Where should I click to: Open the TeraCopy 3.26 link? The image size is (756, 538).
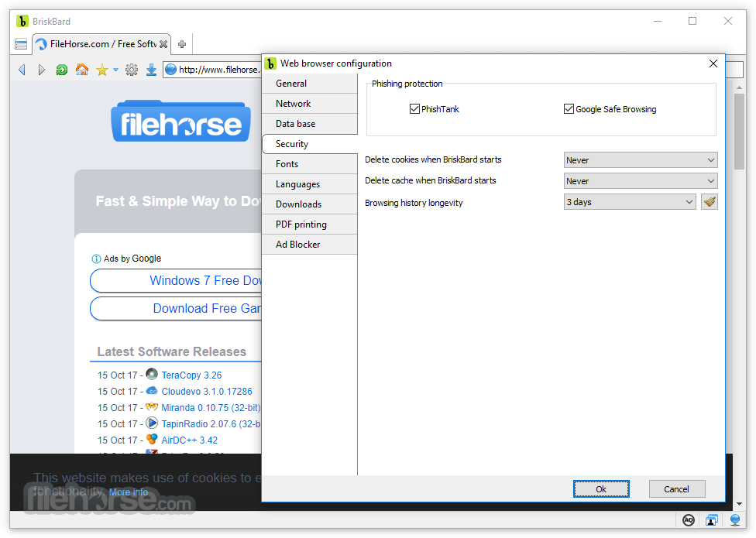tap(191, 375)
